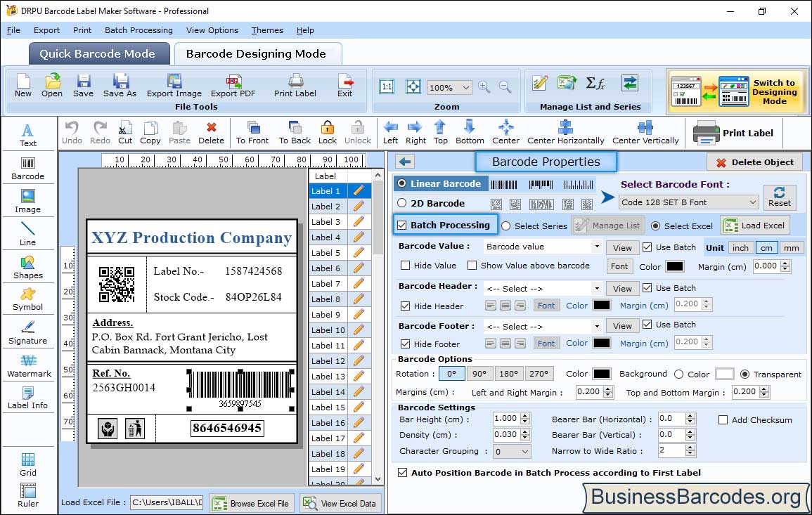Open the Select Barcode Font dropdown

coord(689,202)
